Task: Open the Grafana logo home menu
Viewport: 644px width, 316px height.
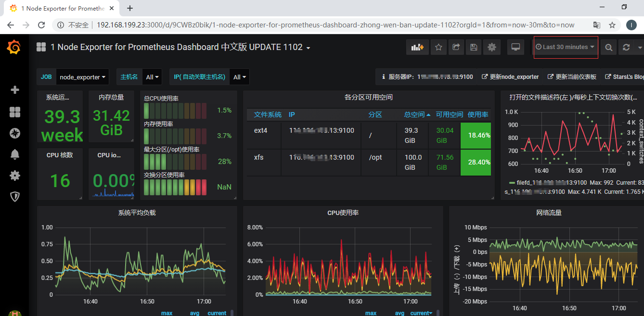Action: (14, 47)
